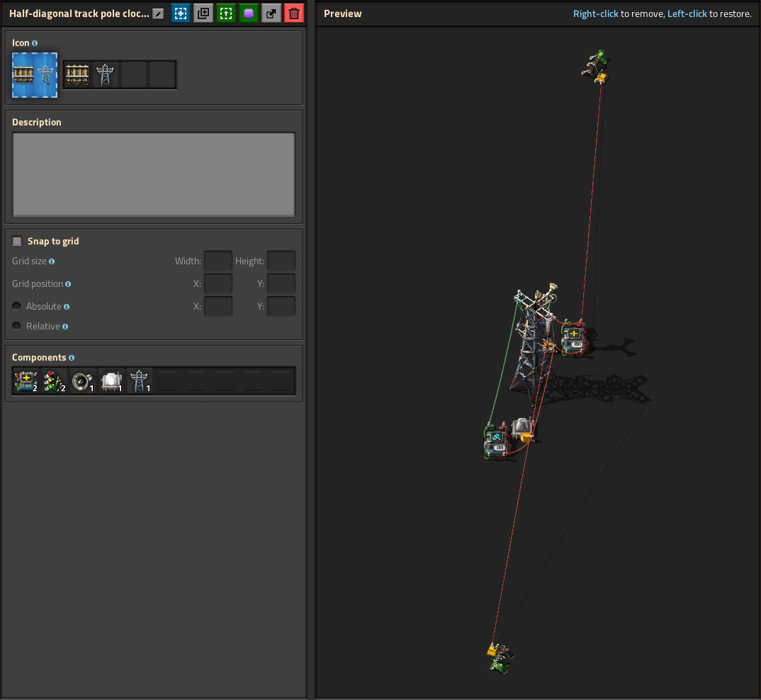
Task: Click the green button with the purple square
Action: click(x=249, y=13)
